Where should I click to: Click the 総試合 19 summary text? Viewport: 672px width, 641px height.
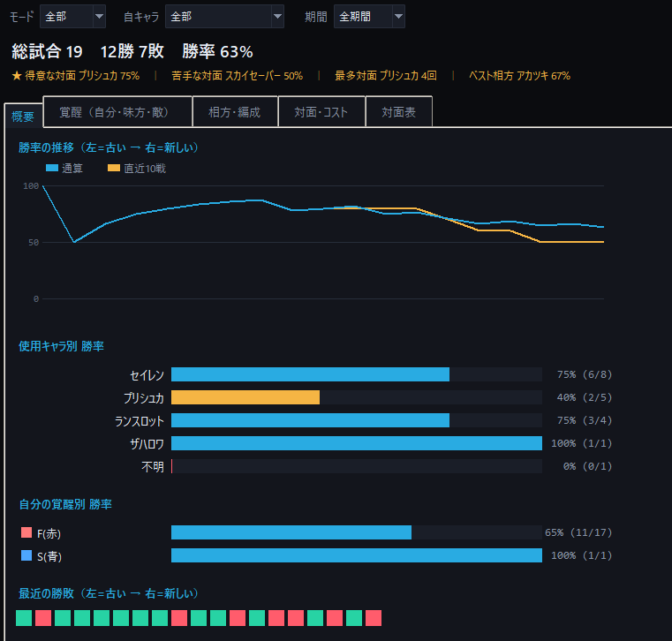pyautogui.click(x=47, y=52)
